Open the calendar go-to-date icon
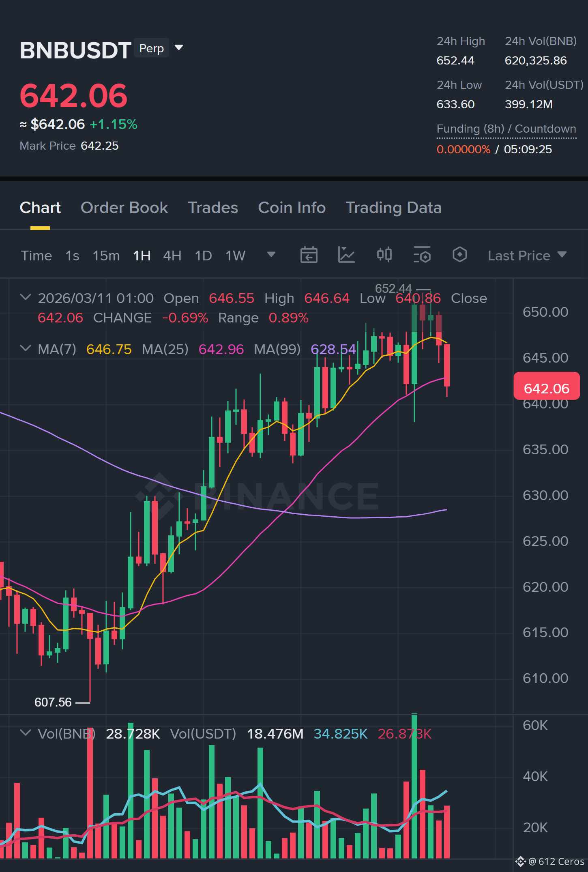The image size is (588, 872). (309, 255)
